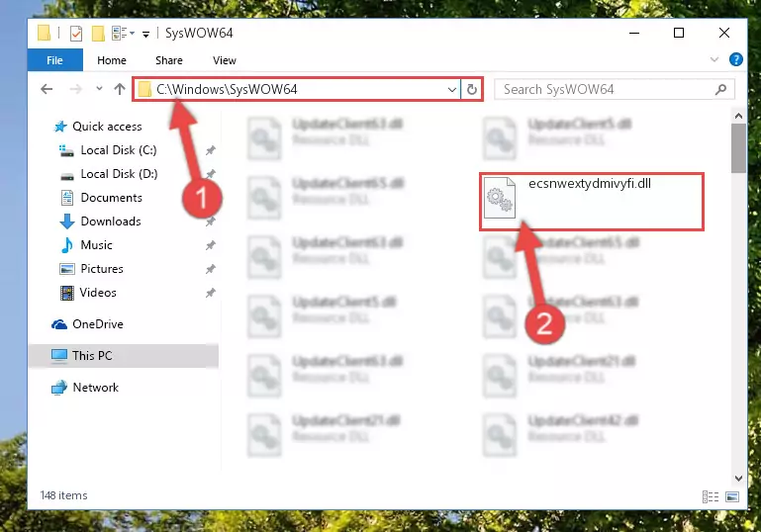Image resolution: width=761 pixels, height=532 pixels.
Task: Open Videos in the navigation pane
Action: 98,293
